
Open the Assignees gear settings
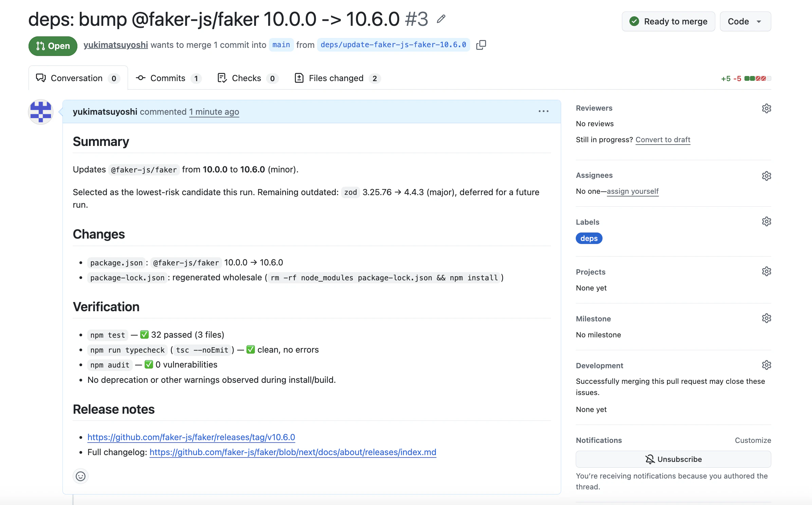767,176
